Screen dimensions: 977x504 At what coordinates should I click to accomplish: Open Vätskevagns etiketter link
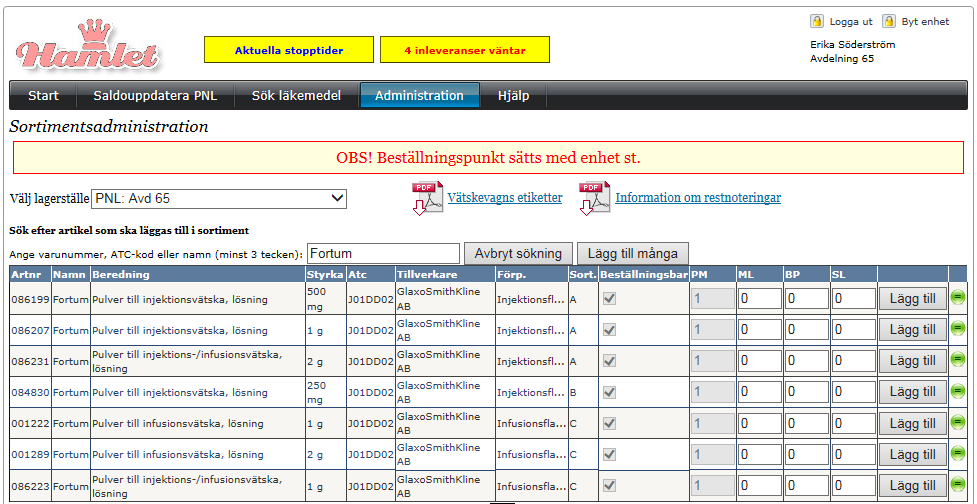(x=505, y=198)
